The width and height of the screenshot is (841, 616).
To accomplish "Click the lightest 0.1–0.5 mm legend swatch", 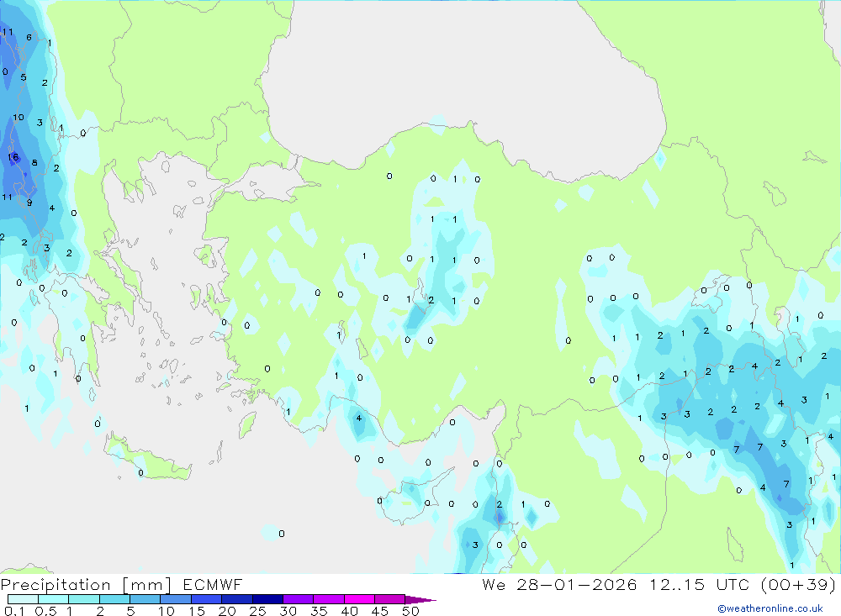I will tap(23, 599).
